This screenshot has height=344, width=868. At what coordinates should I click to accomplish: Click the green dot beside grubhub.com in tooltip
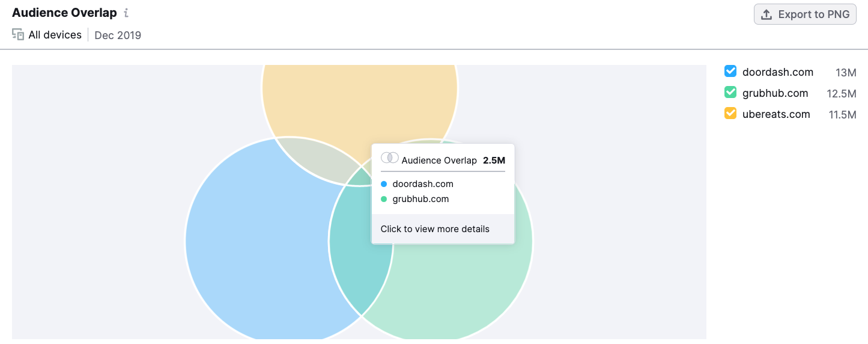(x=384, y=199)
